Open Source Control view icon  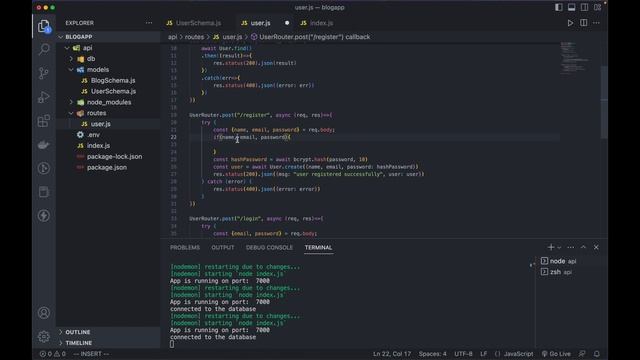pos(44,73)
